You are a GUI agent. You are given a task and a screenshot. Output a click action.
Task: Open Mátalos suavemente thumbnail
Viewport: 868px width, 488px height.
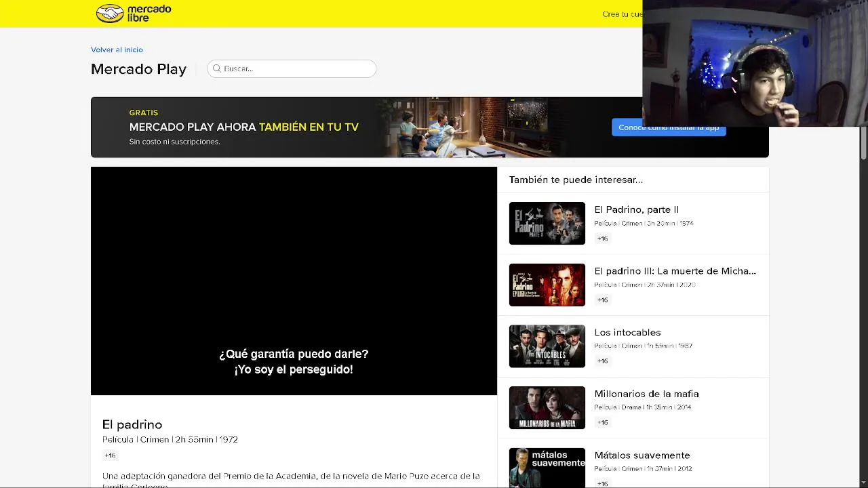coord(547,468)
